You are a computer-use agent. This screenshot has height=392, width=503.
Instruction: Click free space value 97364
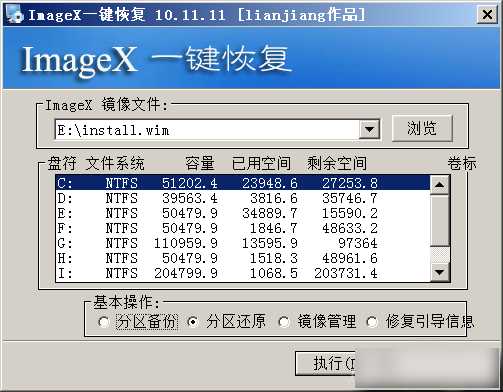pyautogui.click(x=358, y=243)
